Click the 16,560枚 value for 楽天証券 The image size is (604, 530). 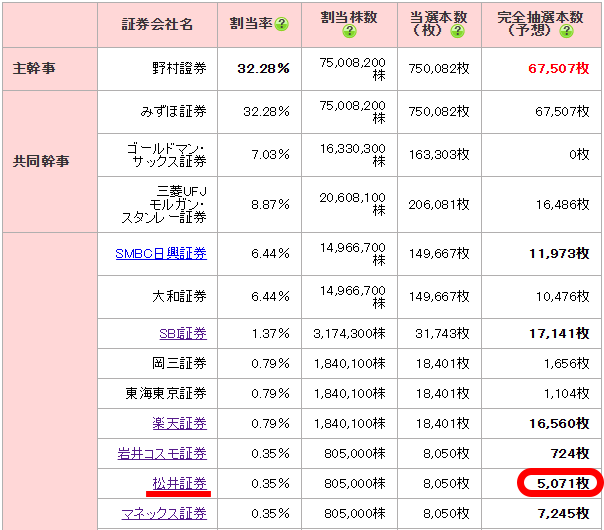point(559,424)
